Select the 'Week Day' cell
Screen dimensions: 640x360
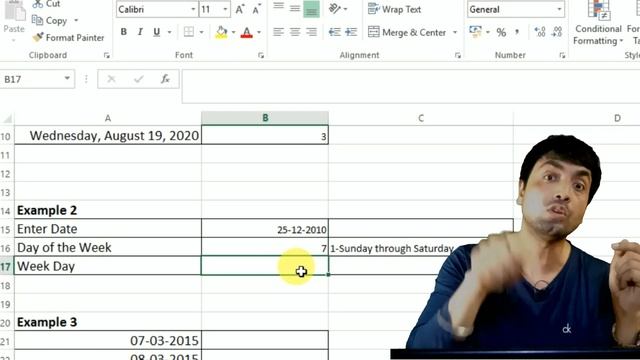pyautogui.click(x=108, y=266)
